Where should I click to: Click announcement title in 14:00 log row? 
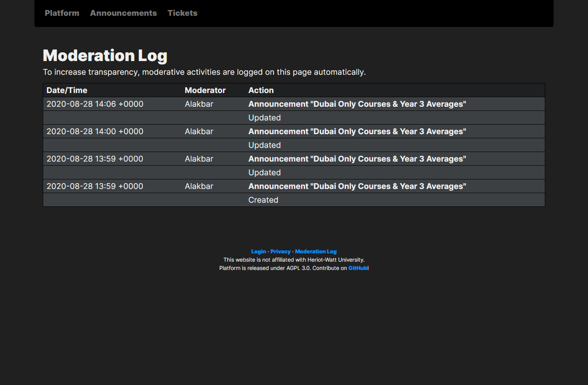click(357, 131)
